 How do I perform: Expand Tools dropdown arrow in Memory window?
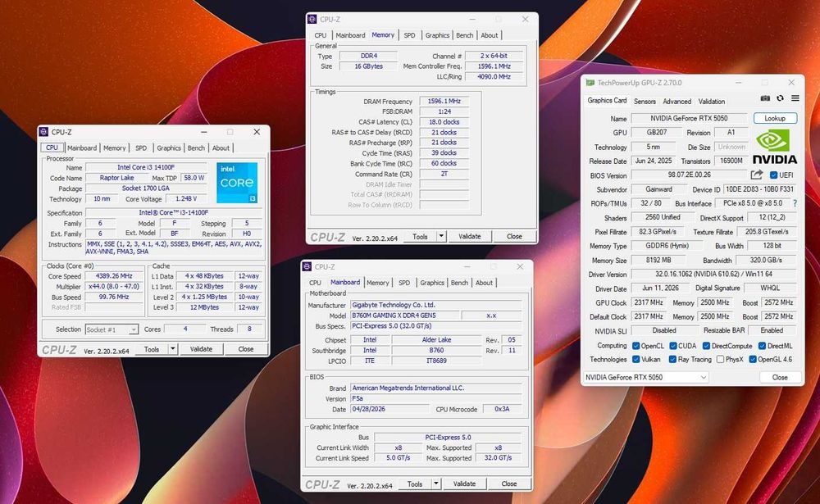tap(441, 236)
